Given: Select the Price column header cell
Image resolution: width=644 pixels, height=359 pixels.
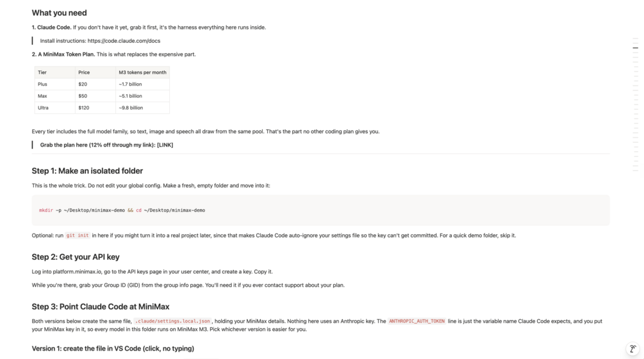Looking at the screenshot, I should (95, 72).
